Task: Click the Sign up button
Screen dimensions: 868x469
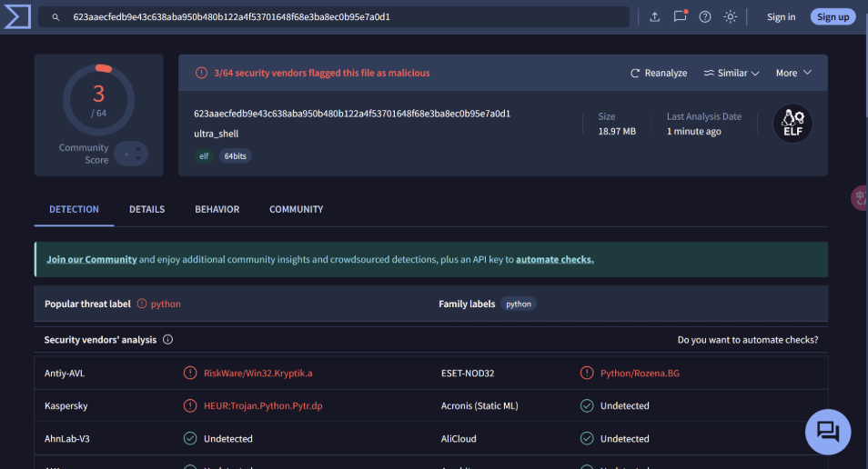Action: point(833,16)
